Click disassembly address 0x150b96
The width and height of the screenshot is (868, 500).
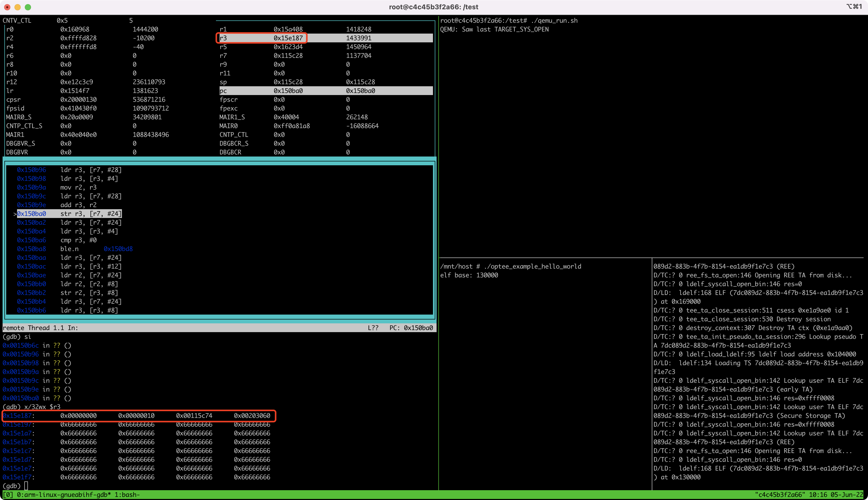coord(31,170)
